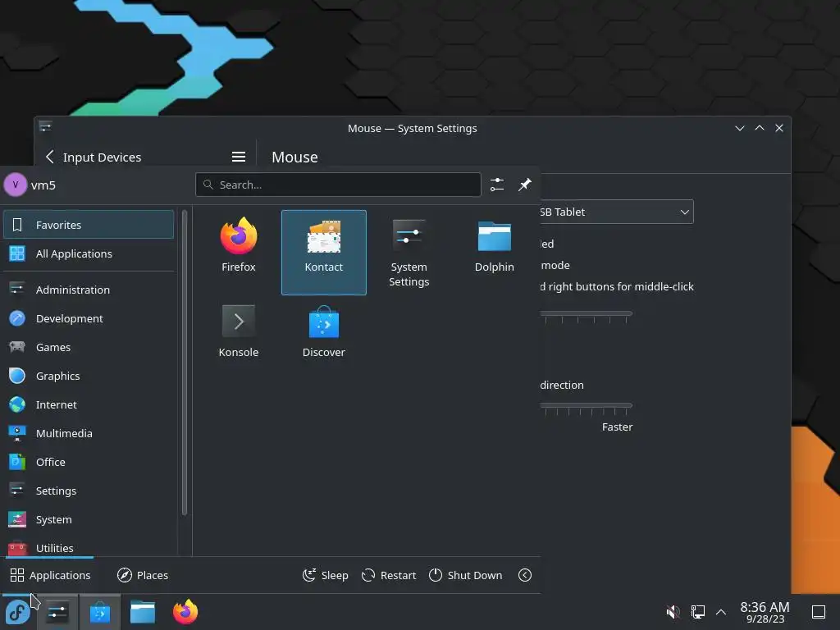840x630 pixels.
Task: Click Discover icon in the taskbar
Action: pos(99,612)
